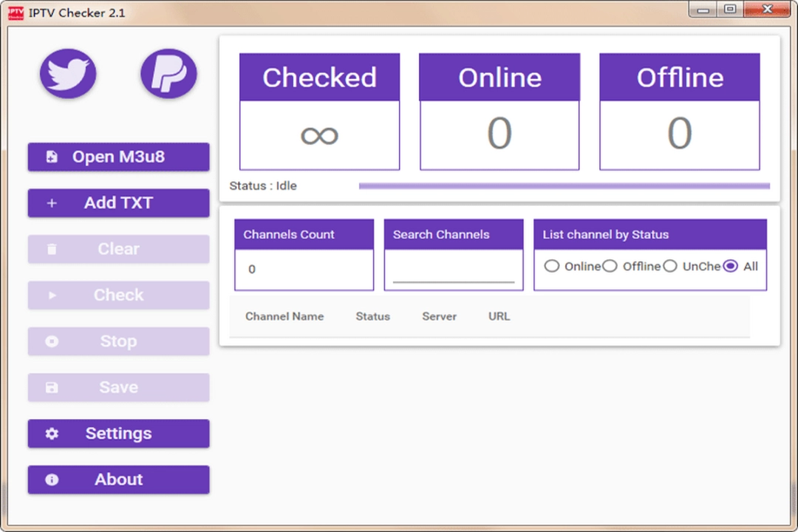
Task: Select the UnChecked status radio button
Action: coord(669,266)
